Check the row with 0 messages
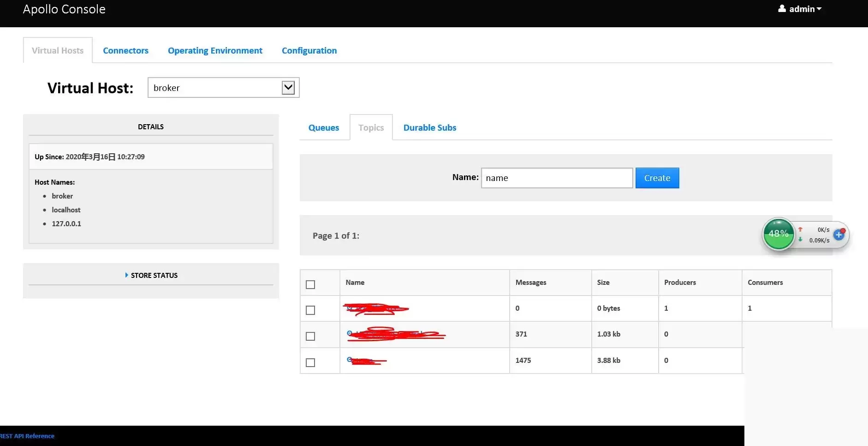The height and width of the screenshot is (446, 868). click(310, 310)
